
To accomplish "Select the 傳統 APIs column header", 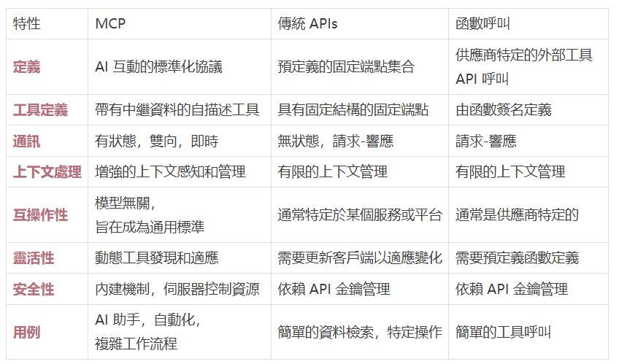I will 307,24.
